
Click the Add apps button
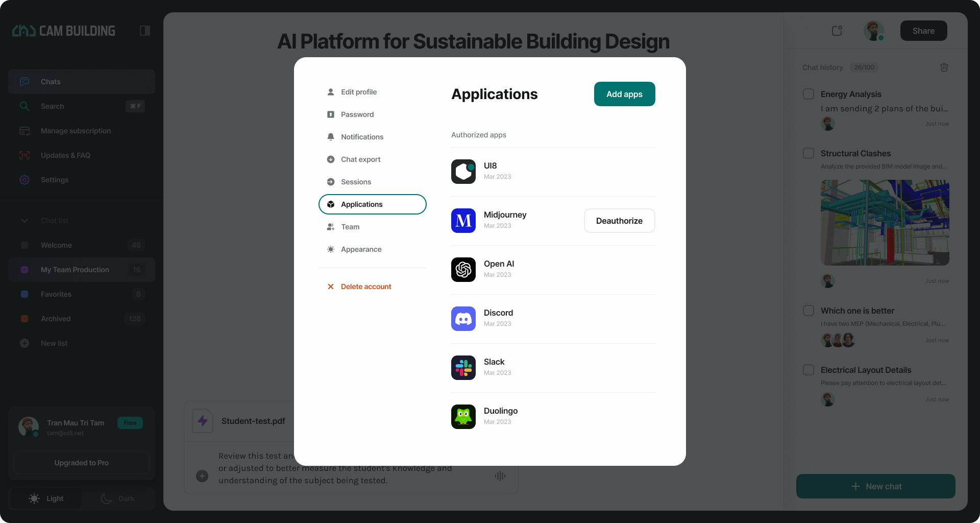[x=625, y=94]
